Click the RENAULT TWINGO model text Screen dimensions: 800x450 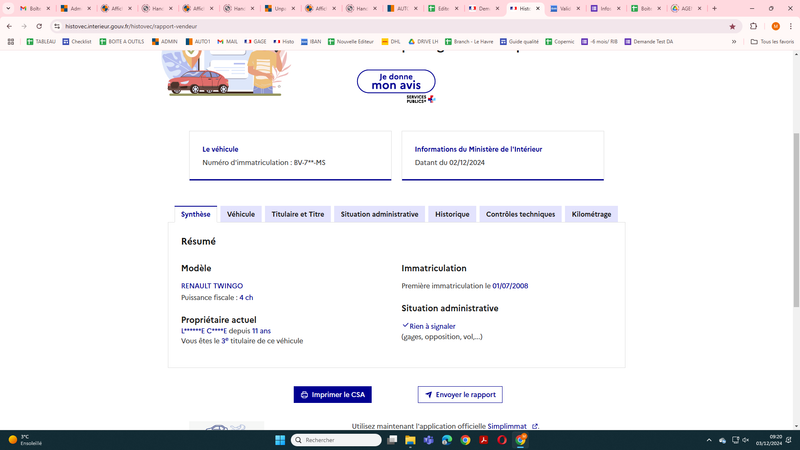[x=212, y=286]
